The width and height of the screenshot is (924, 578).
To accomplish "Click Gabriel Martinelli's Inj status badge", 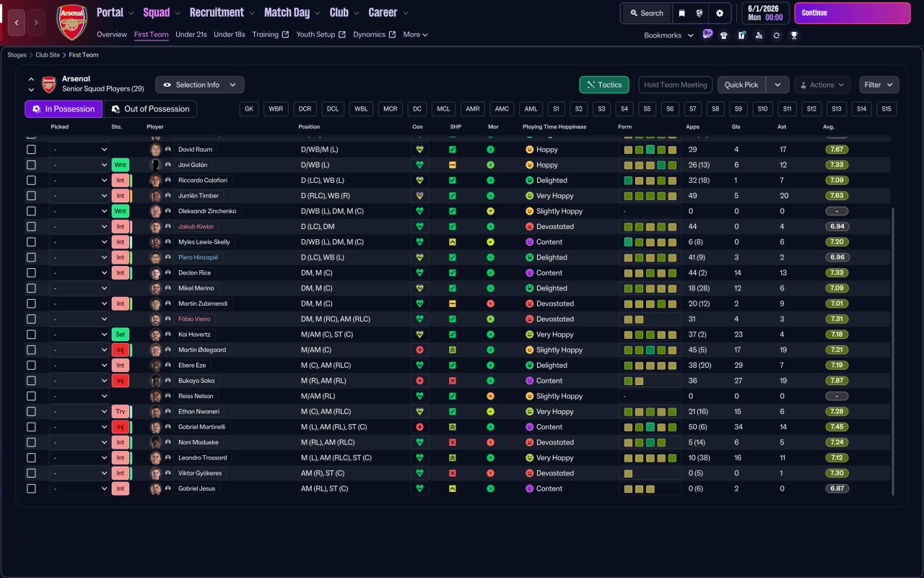I will pos(120,427).
